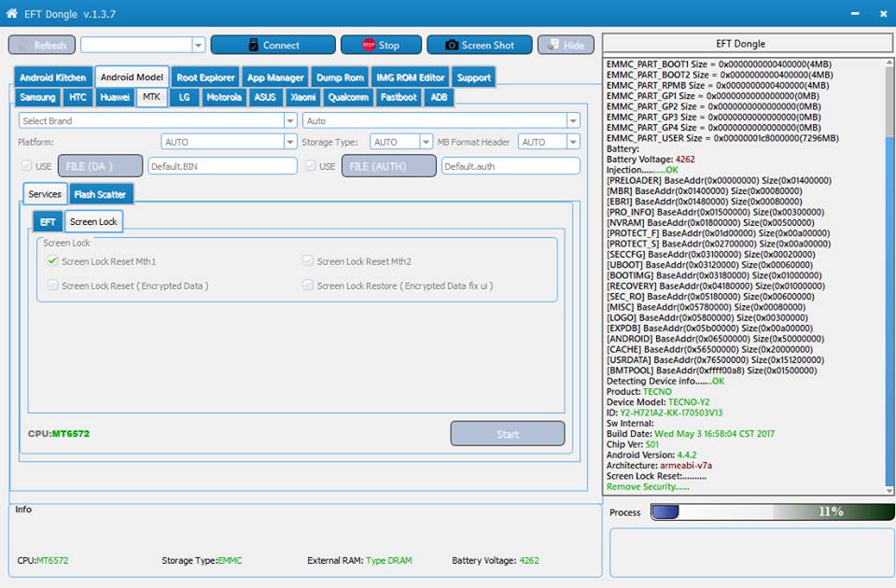Click the Hide button
Viewport: 896px width, 588px height.
click(x=566, y=45)
